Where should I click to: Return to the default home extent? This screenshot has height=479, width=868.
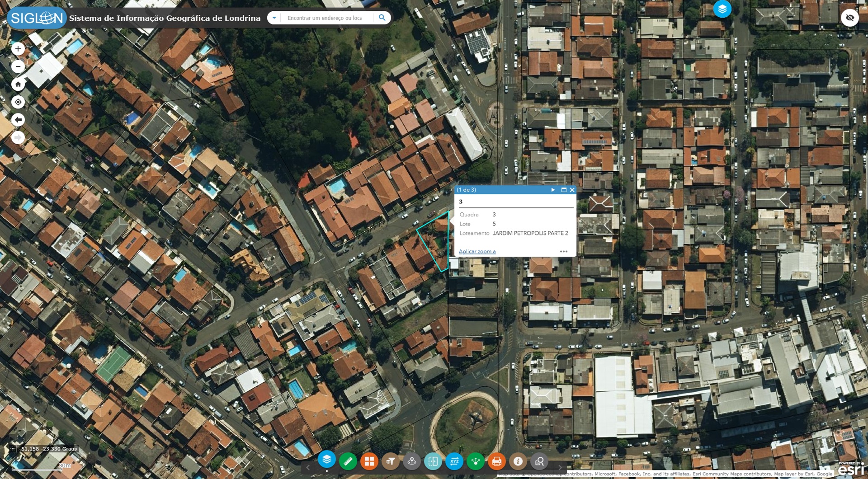pos(18,84)
